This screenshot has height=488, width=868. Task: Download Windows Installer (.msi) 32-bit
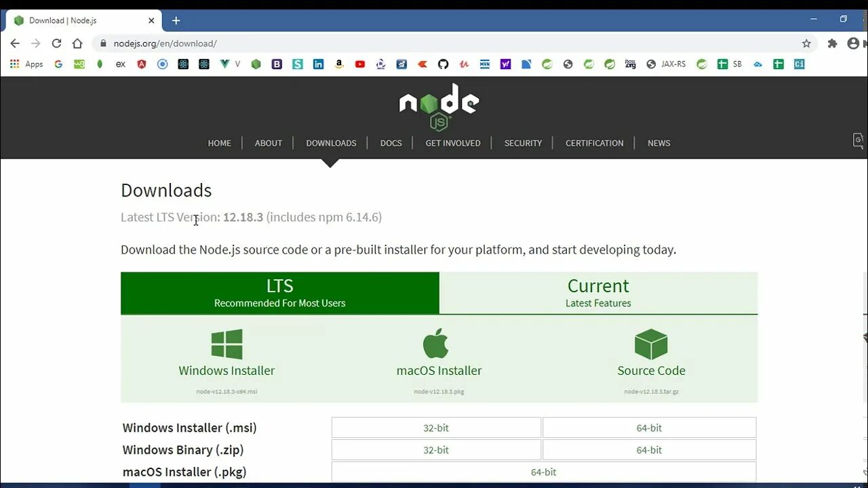click(x=436, y=428)
